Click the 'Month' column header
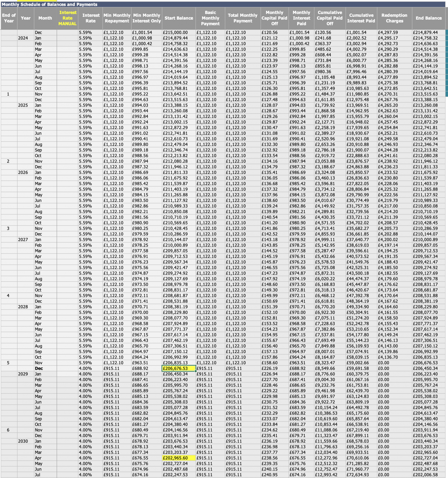The width and height of the screenshot is (448, 478). [45, 18]
